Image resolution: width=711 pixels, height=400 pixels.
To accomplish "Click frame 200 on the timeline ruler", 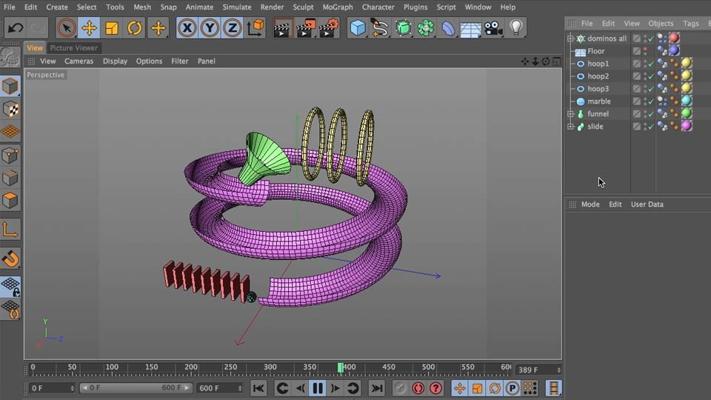I will (x=190, y=368).
